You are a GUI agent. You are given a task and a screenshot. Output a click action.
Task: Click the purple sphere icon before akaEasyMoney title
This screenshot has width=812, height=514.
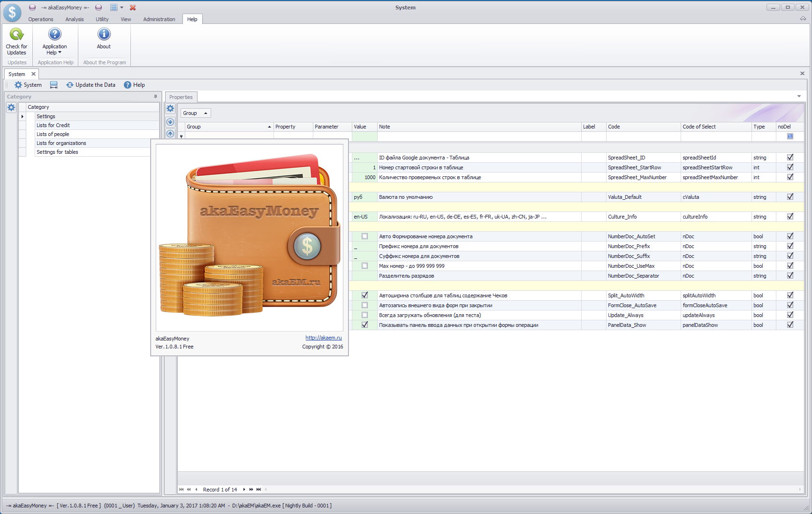click(32, 8)
